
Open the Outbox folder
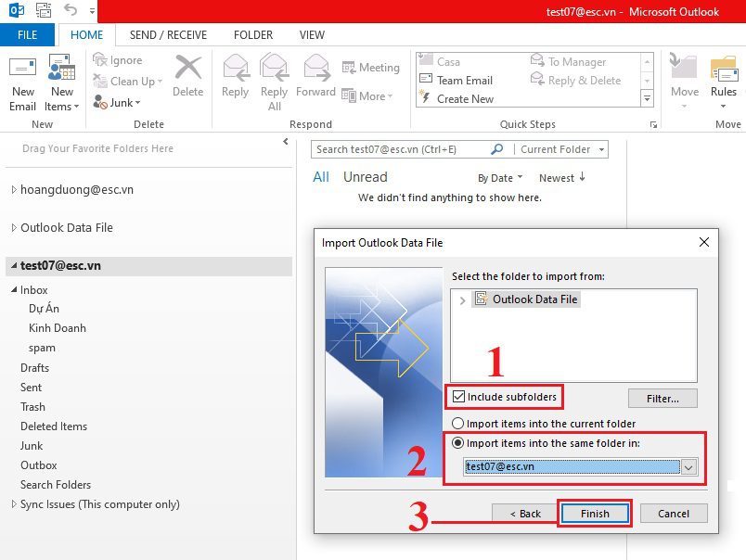point(39,465)
